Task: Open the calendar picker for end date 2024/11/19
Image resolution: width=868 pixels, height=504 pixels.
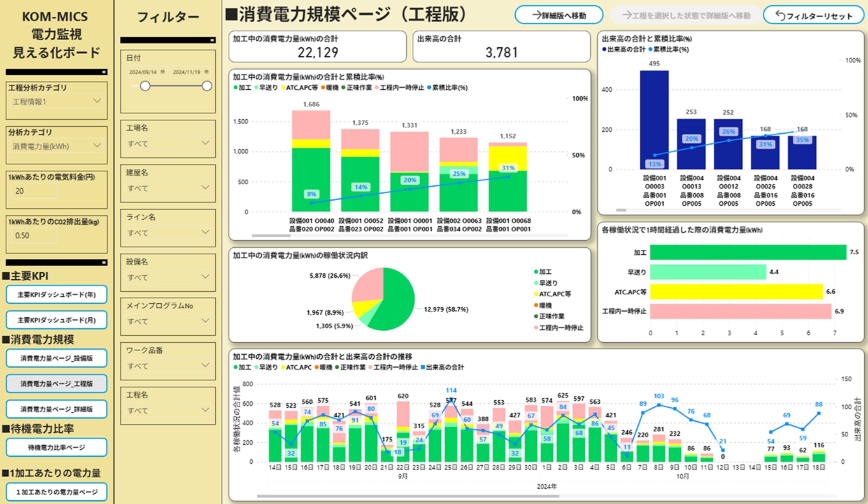Action: pyautogui.click(x=207, y=72)
